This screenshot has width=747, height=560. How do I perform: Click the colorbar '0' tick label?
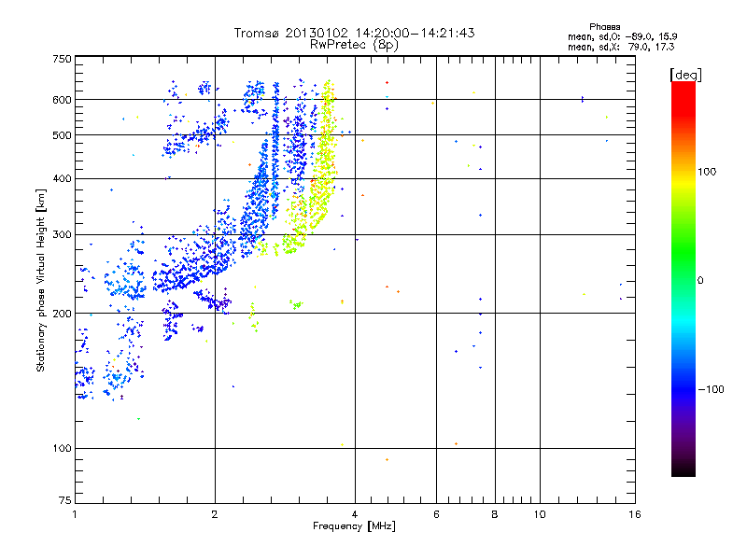(700, 281)
